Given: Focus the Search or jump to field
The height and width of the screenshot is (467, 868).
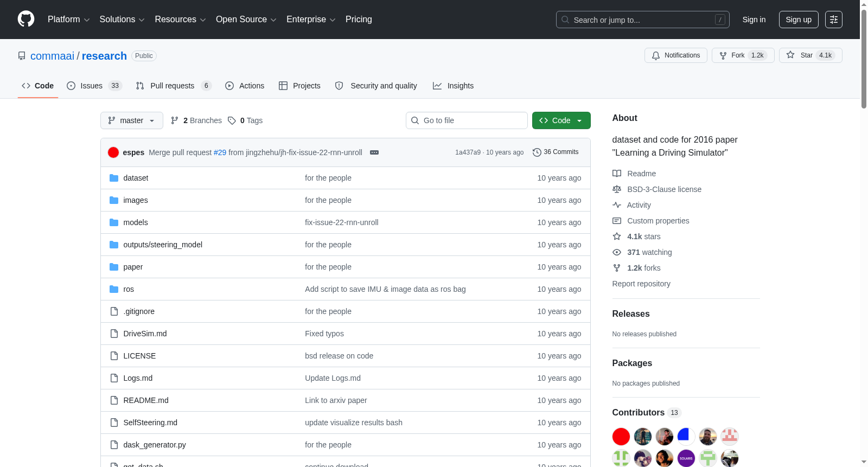Looking at the screenshot, I should coord(643,20).
